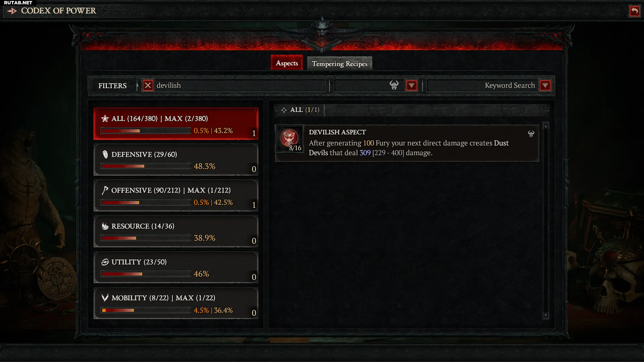Click the barbarian class helmet icon in filters
644x362 pixels.
coord(394,85)
